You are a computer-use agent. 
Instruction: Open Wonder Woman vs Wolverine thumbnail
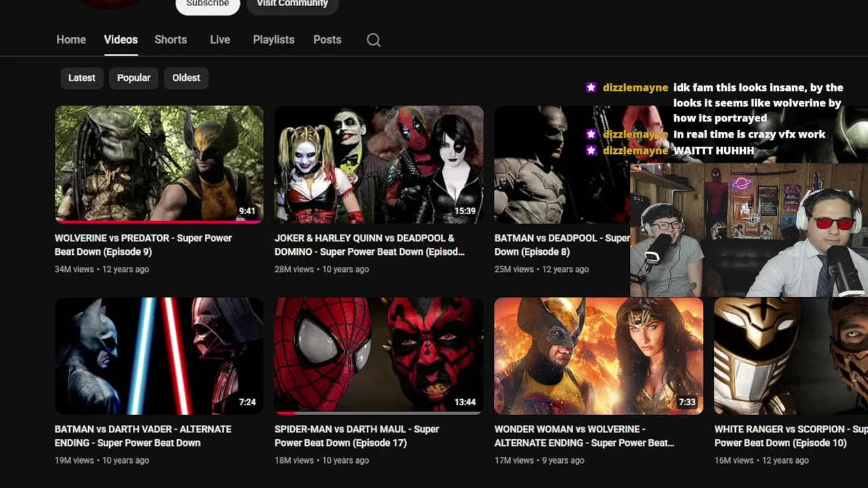point(599,356)
